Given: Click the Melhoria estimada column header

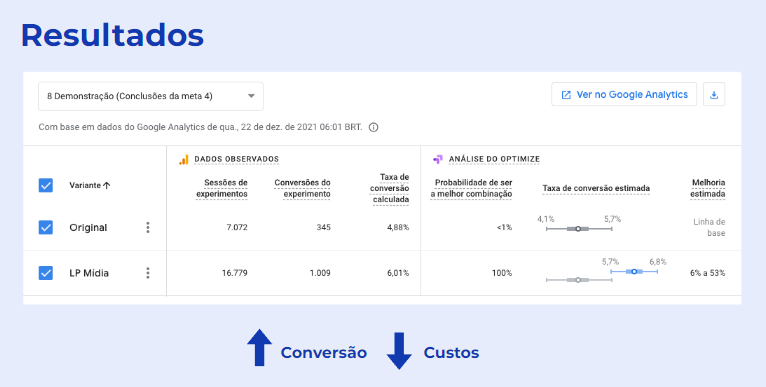Looking at the screenshot, I should pyautogui.click(x=707, y=188).
